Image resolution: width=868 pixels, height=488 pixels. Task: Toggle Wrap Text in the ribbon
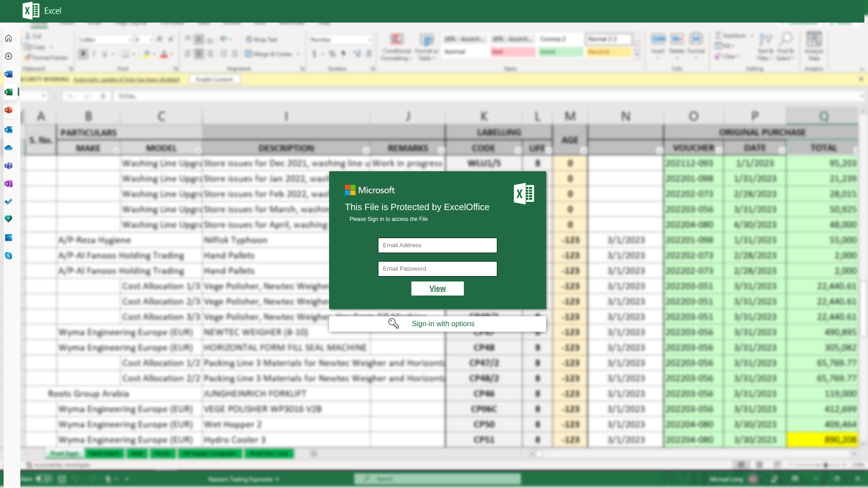click(x=262, y=40)
